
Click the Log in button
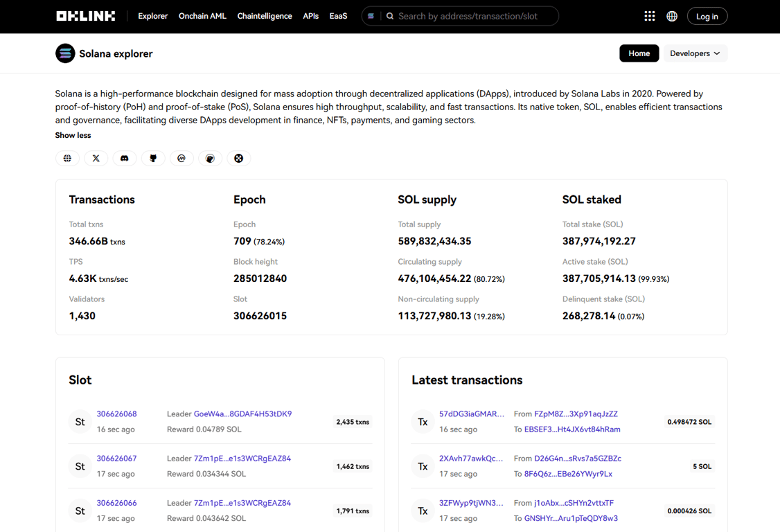point(707,16)
